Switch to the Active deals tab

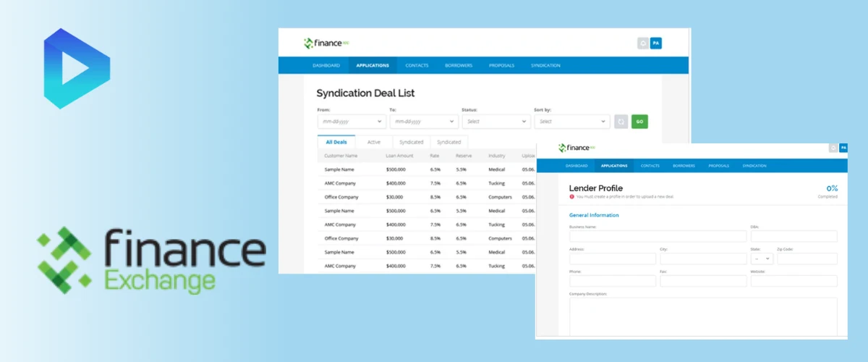pyautogui.click(x=374, y=142)
